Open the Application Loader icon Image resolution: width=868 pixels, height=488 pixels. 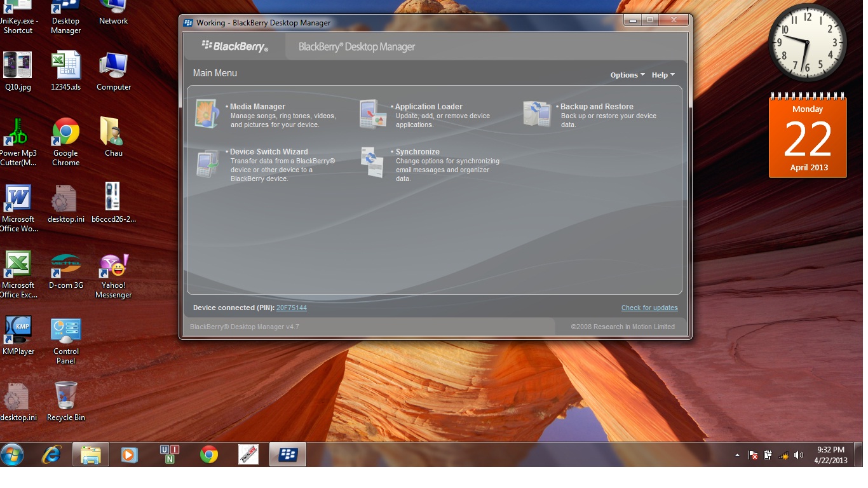click(x=373, y=114)
